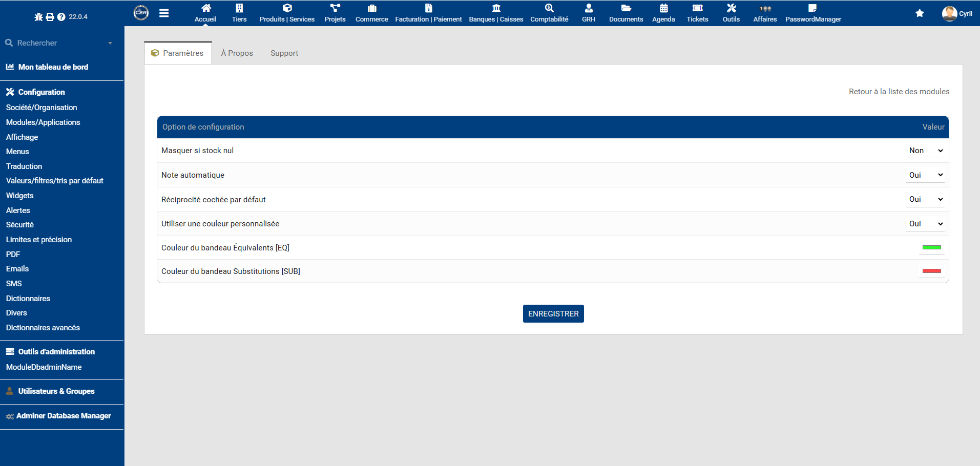Open the Projets module icon
The width and height of the screenshot is (980, 466).
[335, 8]
